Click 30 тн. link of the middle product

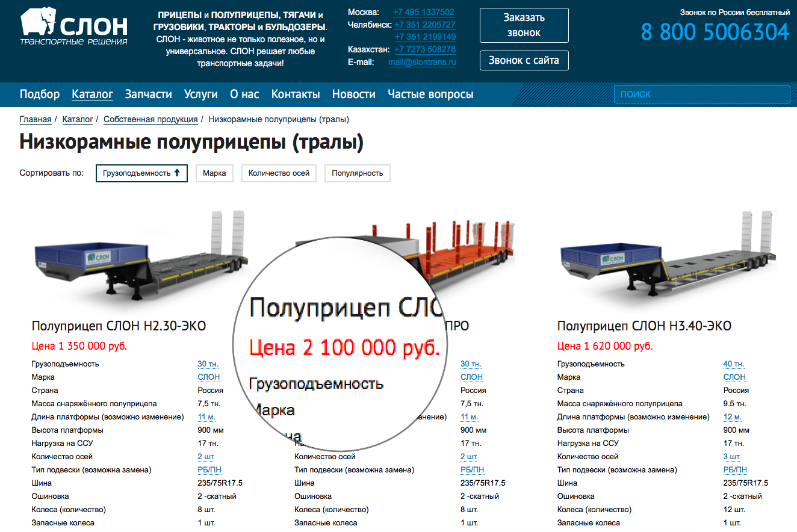[x=471, y=364]
